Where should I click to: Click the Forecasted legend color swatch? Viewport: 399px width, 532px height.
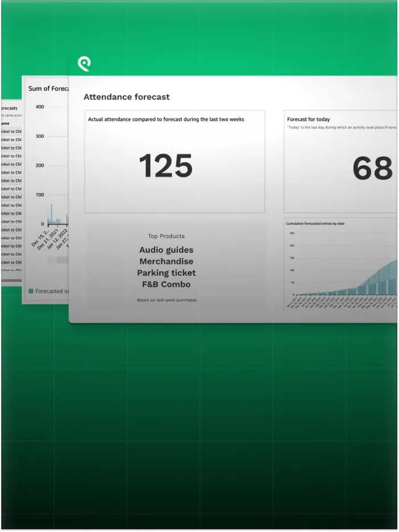click(x=31, y=291)
